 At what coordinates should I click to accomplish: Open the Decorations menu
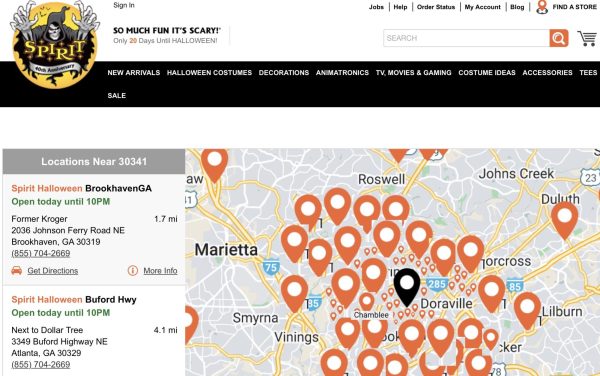pos(284,73)
